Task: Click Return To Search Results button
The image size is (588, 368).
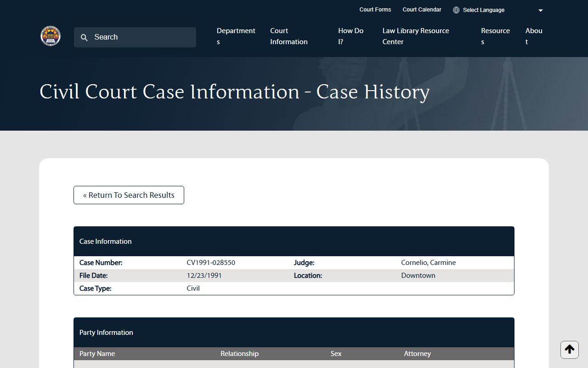Action: click(x=129, y=195)
